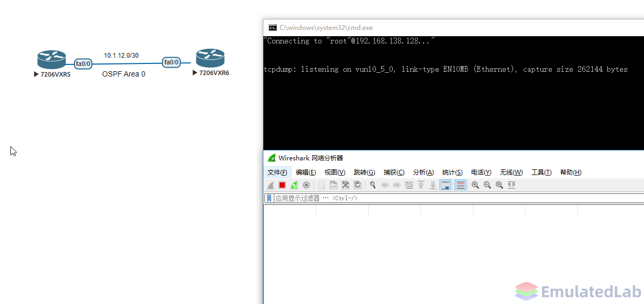Click Wireshark start capture shark fin icon
Image resolution: width=644 pixels, height=304 pixels.
coord(271,185)
